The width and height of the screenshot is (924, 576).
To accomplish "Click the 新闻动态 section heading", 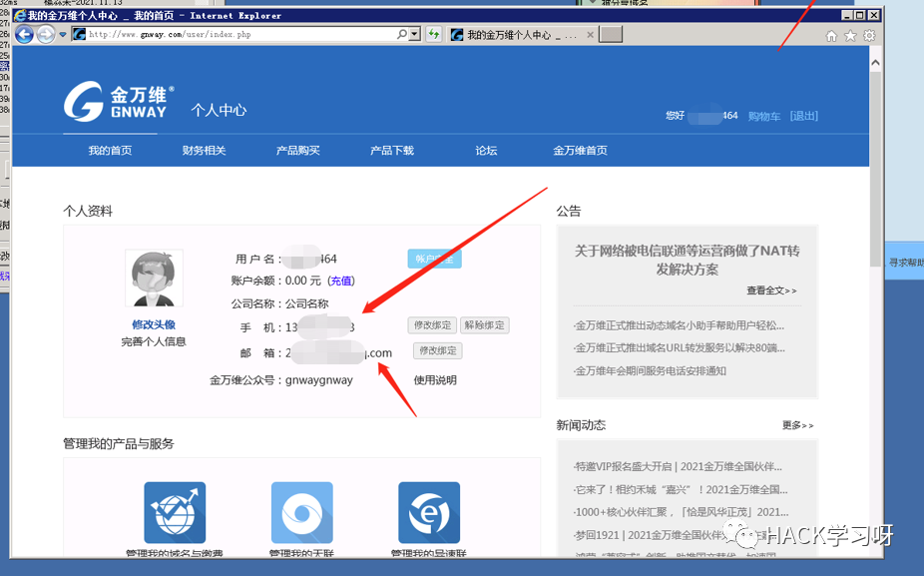I will pyautogui.click(x=581, y=425).
